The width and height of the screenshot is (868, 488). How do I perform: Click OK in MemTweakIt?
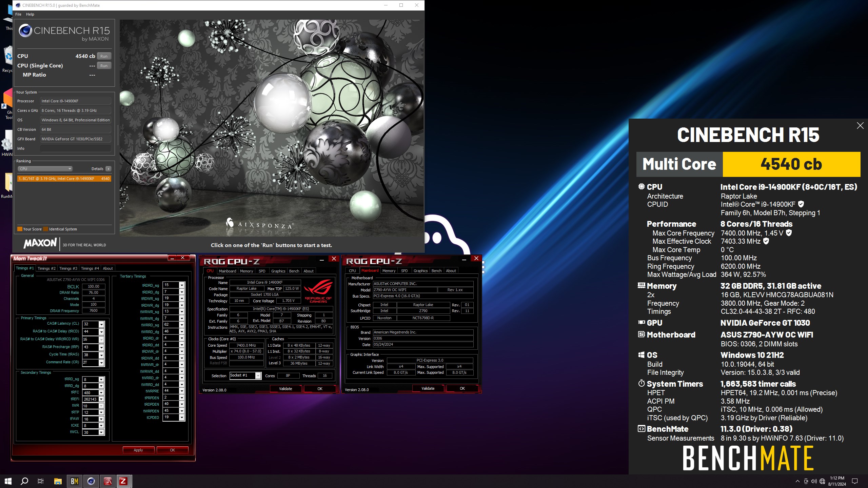tap(172, 450)
